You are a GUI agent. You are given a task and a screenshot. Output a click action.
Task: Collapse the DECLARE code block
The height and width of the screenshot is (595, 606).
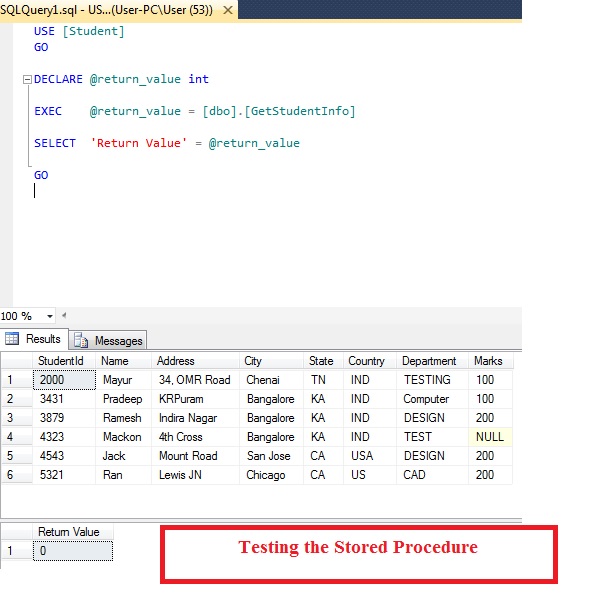[27, 80]
